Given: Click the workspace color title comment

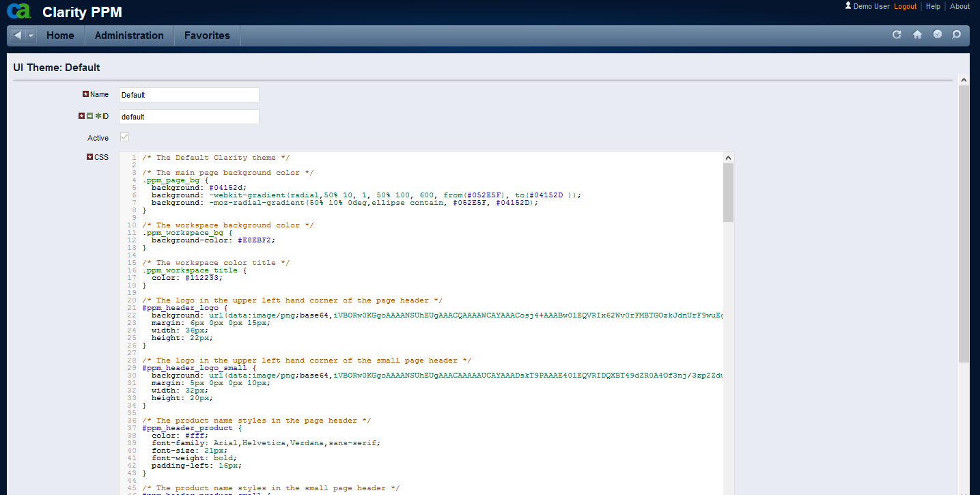Looking at the screenshot, I should point(216,263).
